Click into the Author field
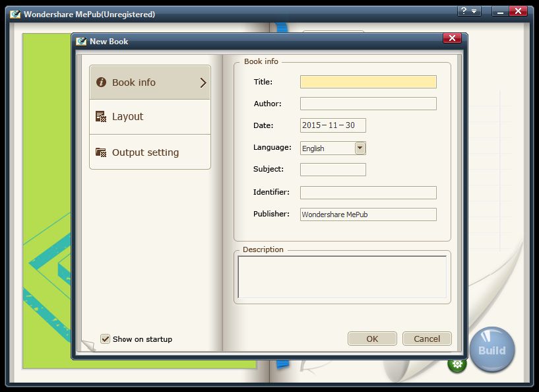The width and height of the screenshot is (539, 392). pos(368,104)
